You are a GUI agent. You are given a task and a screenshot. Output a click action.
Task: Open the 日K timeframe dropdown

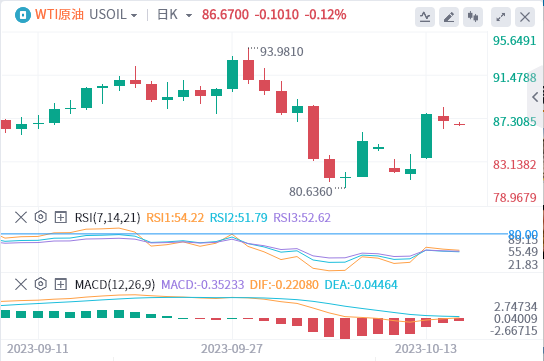(175, 15)
